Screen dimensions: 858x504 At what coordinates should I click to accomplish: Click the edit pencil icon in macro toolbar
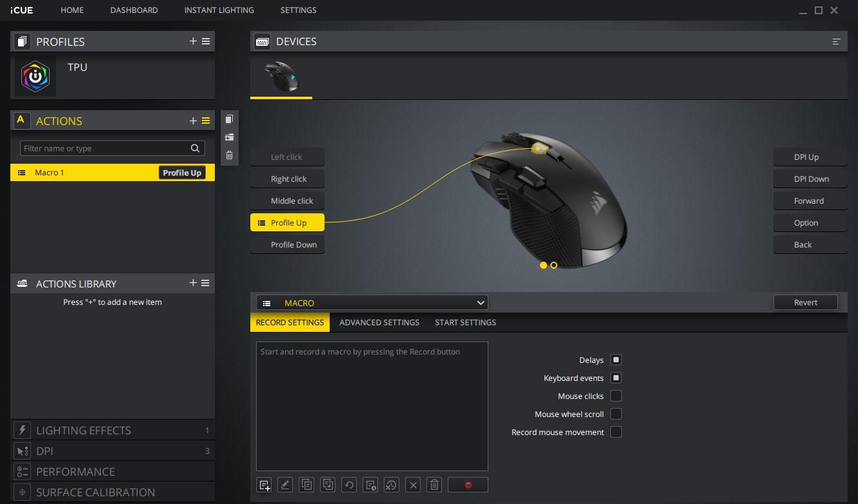[285, 485]
